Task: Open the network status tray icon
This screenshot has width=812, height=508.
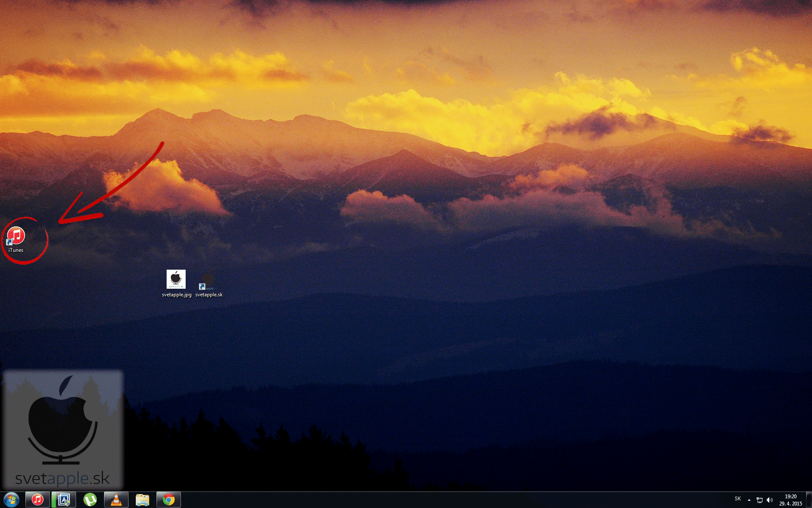Action: pyautogui.click(x=760, y=500)
